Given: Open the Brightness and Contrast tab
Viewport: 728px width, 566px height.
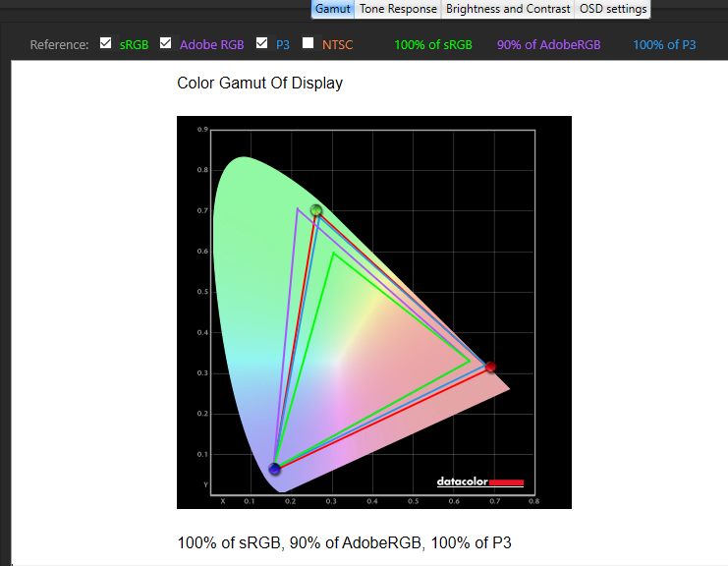Looking at the screenshot, I should coord(508,9).
